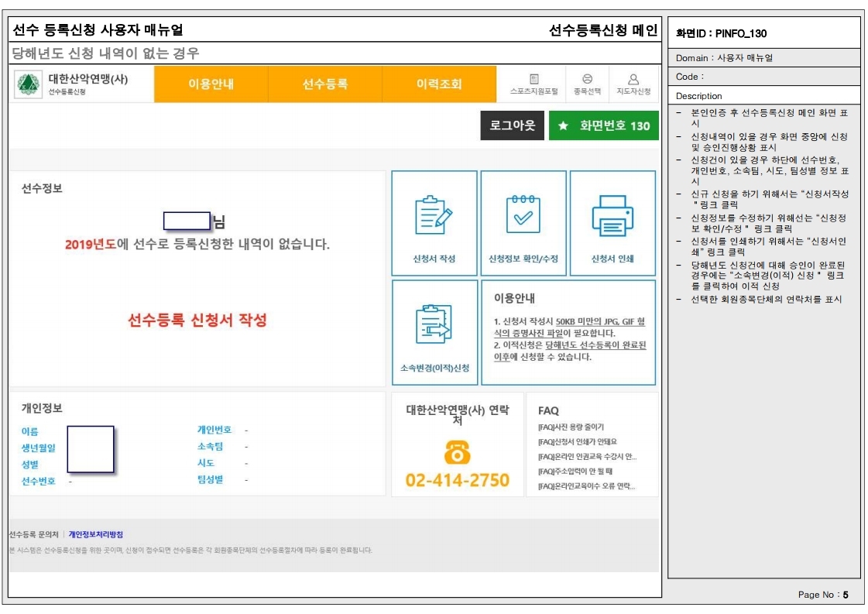Open FAQ 사진 용량 줄이기

[x=571, y=427]
